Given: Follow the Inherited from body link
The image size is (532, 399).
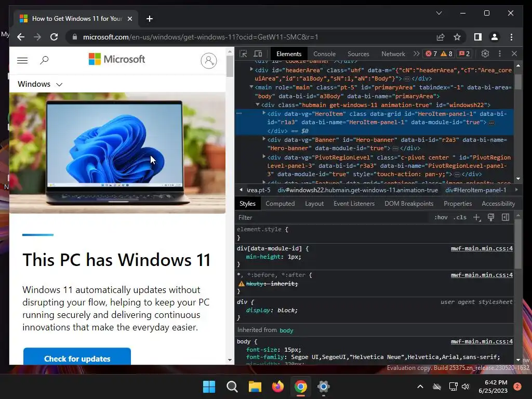Looking at the screenshot, I should [x=286, y=330].
